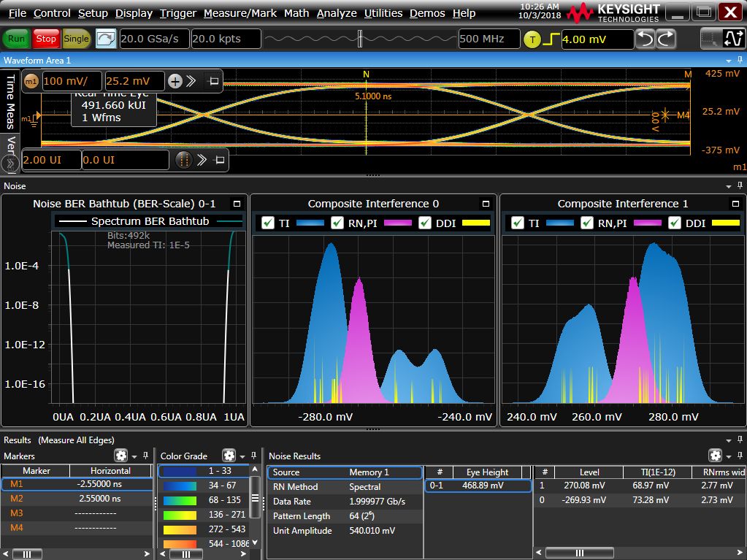Select the 1 - 33 color grade swatch
The height and width of the screenshot is (560, 747).
[204, 472]
